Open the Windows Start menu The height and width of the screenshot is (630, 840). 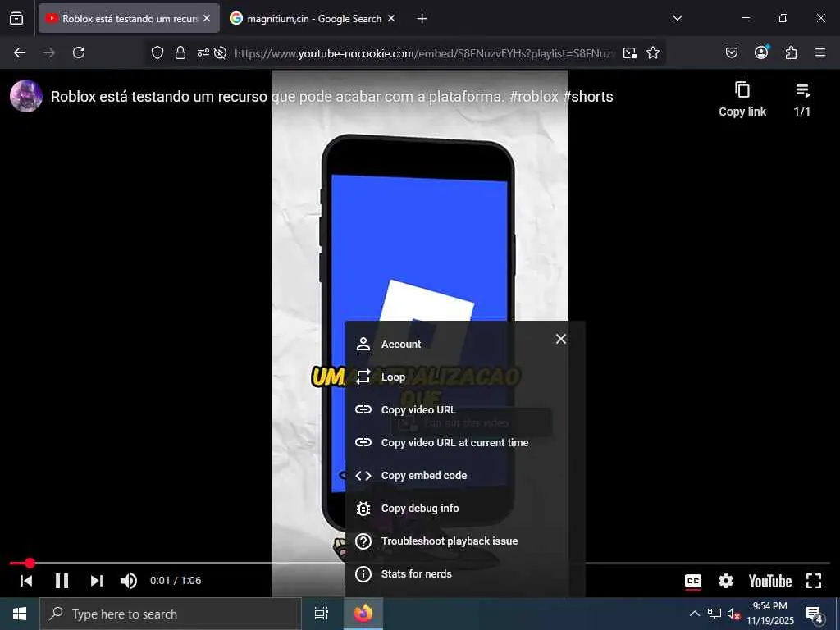point(20,614)
